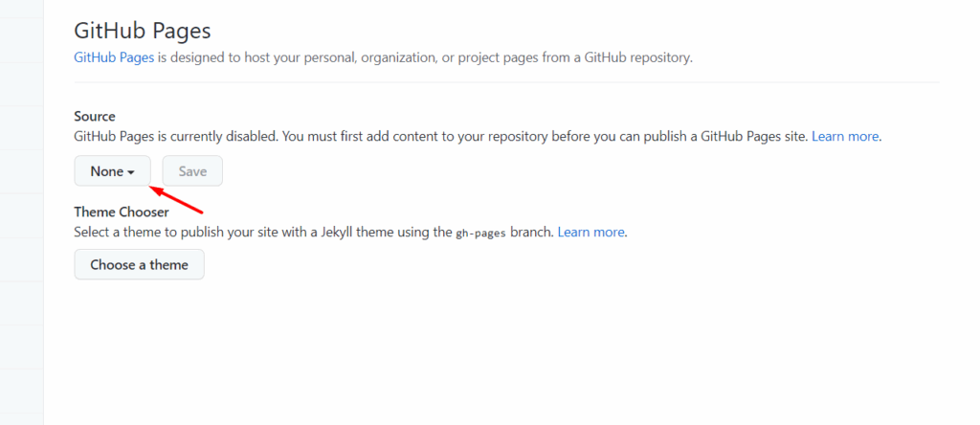Click the Choose a theme button

point(139,264)
